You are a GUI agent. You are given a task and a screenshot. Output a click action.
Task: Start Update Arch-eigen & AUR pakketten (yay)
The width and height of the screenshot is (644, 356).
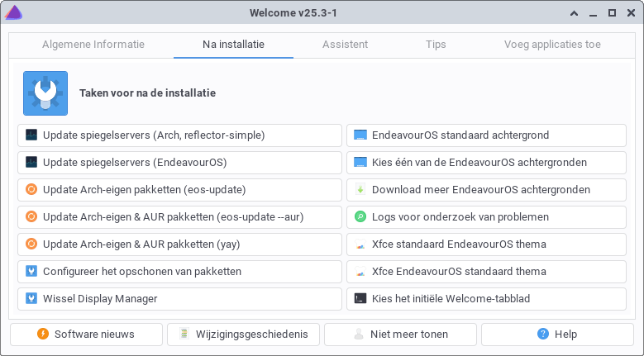click(x=179, y=244)
